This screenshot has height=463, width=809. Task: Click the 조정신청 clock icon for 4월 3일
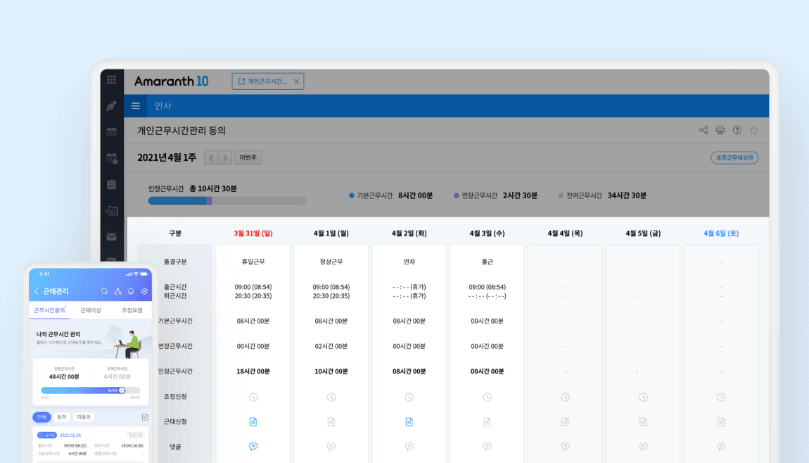tap(487, 397)
